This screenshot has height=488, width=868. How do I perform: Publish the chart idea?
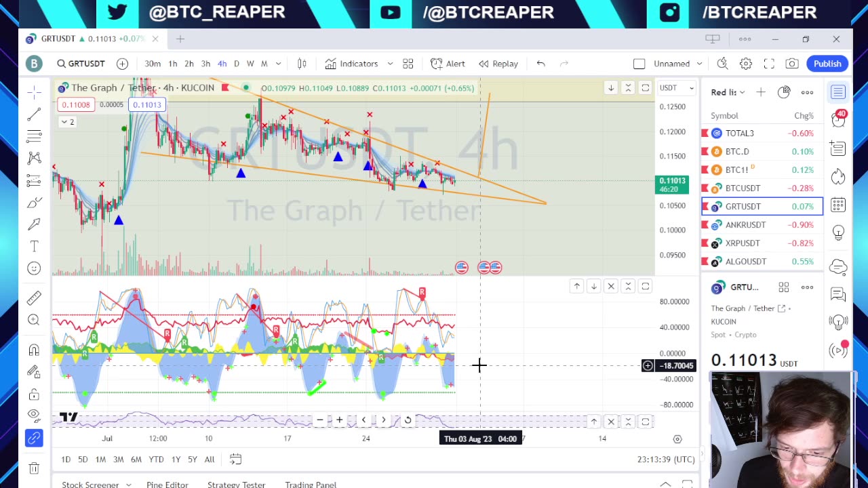[x=827, y=64]
